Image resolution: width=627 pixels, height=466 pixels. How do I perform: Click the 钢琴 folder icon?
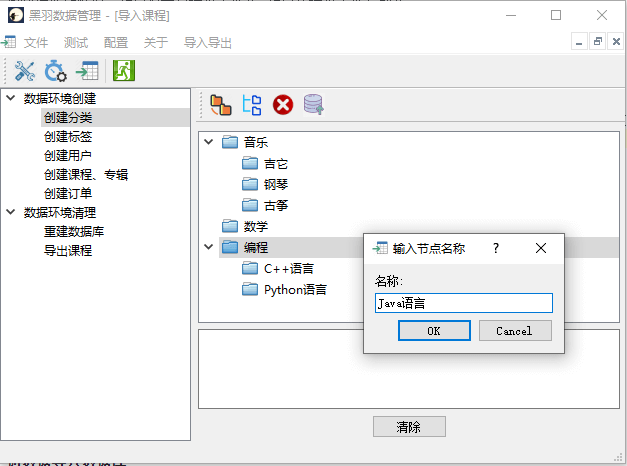pos(250,184)
